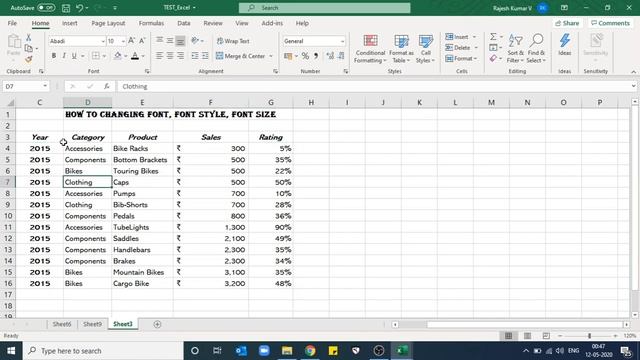Select Page Layout view in status bar
Image resolution: width=640 pixels, height=360 pixels.
click(x=527, y=336)
